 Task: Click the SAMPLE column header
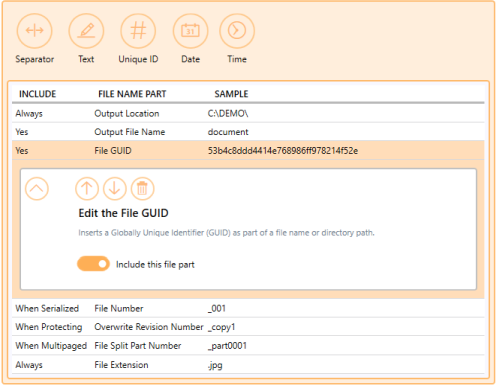tap(231, 94)
